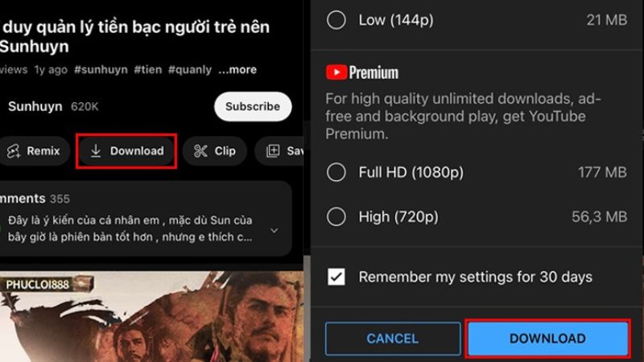This screenshot has height=362, width=644.
Task: Click the blue DOWNLOAD button
Action: 548,338
